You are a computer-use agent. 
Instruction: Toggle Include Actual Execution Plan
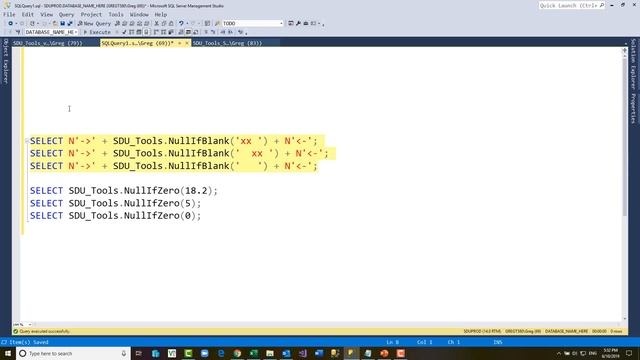(156, 32)
